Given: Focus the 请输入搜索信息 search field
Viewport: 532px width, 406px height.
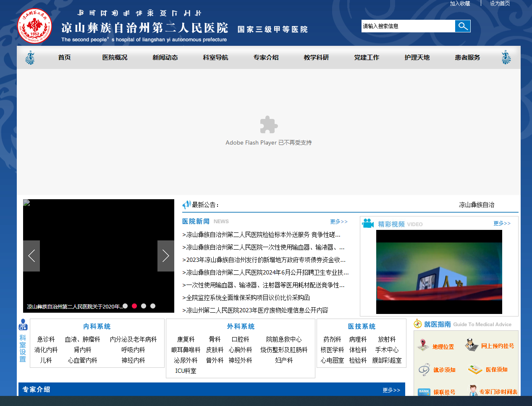Looking at the screenshot, I should point(408,26).
